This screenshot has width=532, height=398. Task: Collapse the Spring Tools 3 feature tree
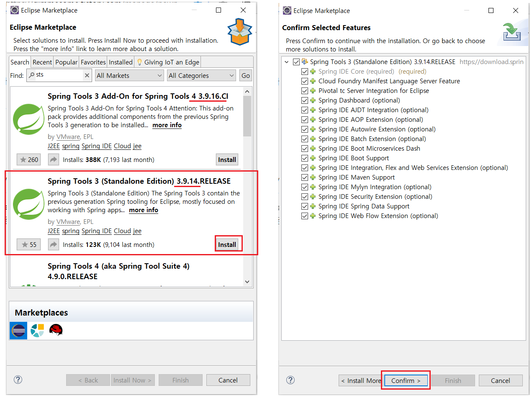coord(287,62)
